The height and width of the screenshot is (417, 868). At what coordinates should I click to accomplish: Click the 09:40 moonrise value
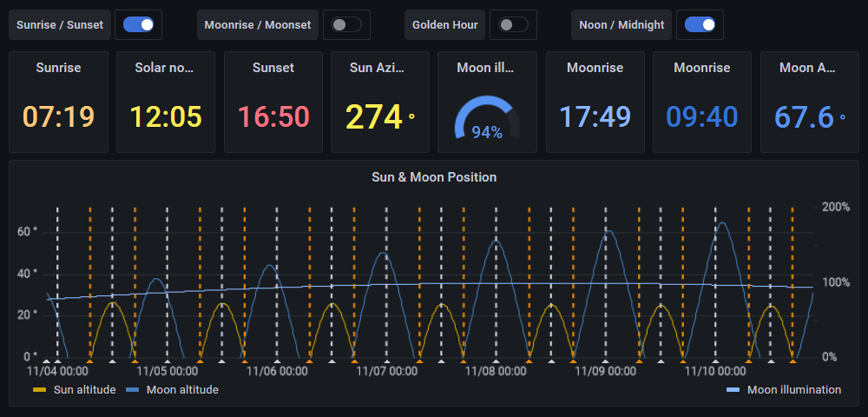pyautogui.click(x=702, y=117)
